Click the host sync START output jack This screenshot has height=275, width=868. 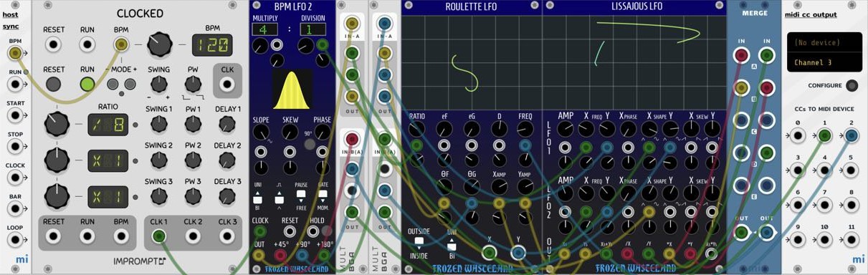pos(15,115)
